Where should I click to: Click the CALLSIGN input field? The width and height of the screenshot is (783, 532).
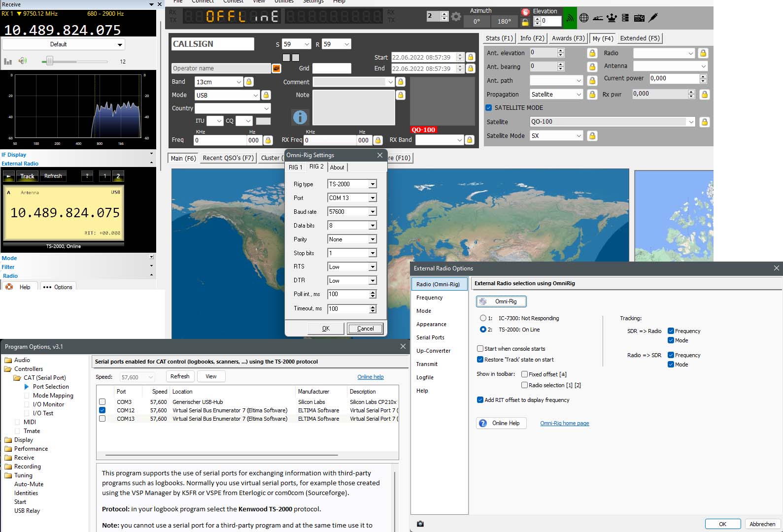[212, 44]
